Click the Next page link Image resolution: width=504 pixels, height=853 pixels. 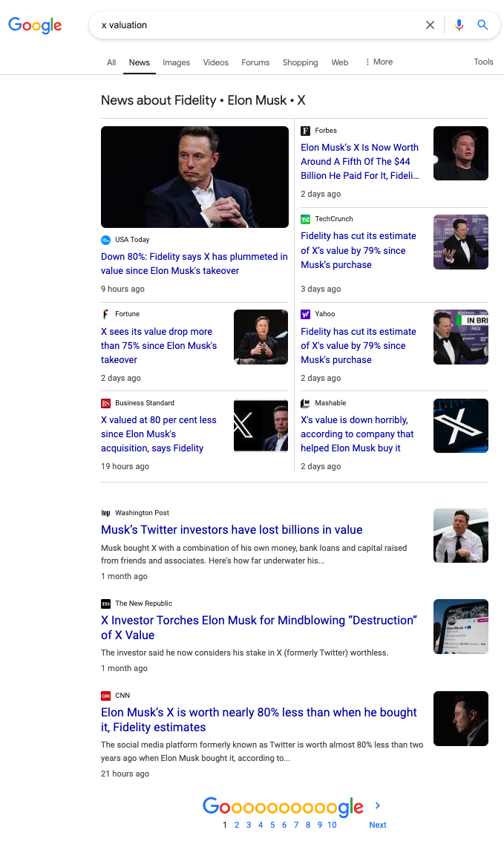(x=378, y=825)
